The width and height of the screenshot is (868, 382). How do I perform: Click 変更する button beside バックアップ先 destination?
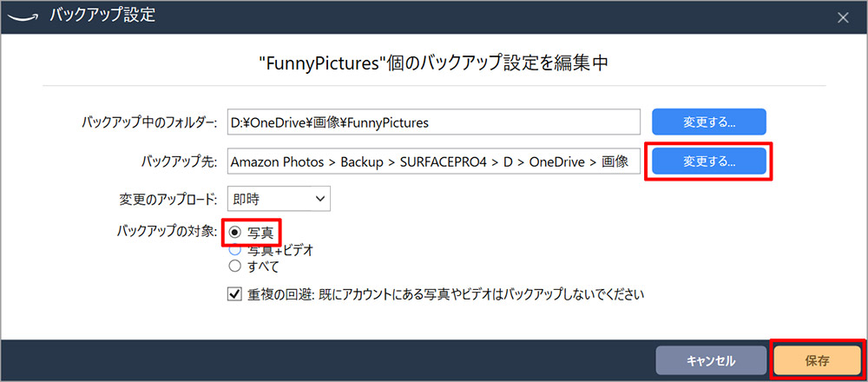pos(708,161)
